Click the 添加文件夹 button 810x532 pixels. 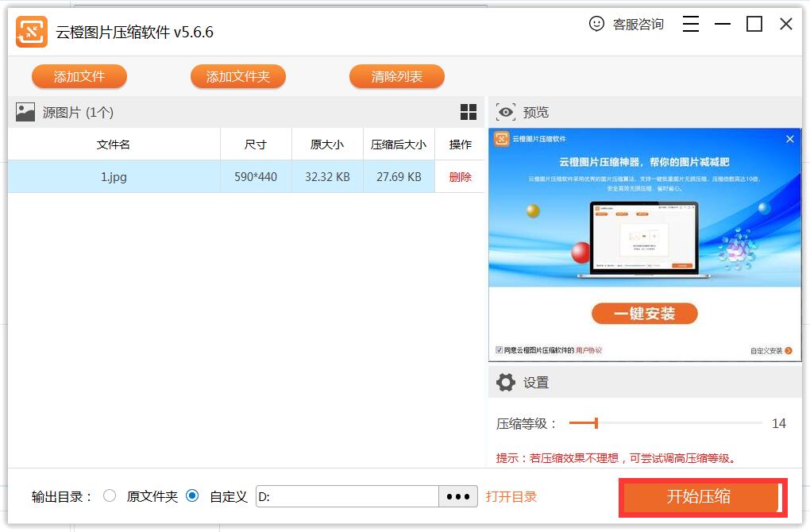(x=238, y=77)
